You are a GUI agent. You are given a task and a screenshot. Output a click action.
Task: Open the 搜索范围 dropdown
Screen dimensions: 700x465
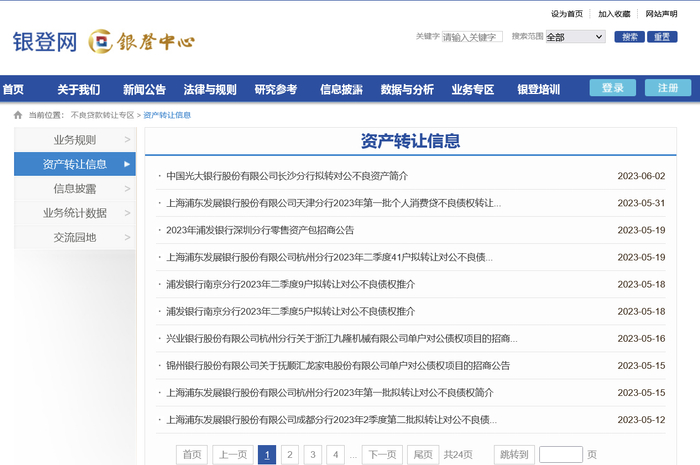coord(574,37)
